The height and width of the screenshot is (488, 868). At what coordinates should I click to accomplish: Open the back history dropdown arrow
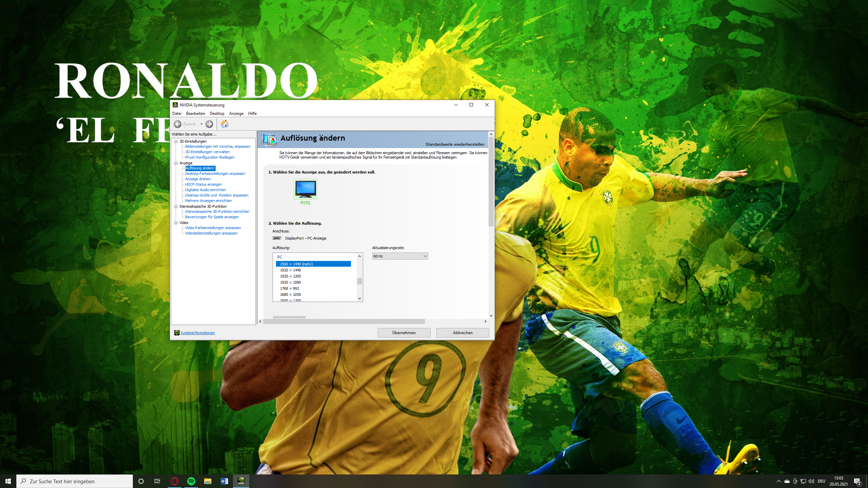pos(201,124)
